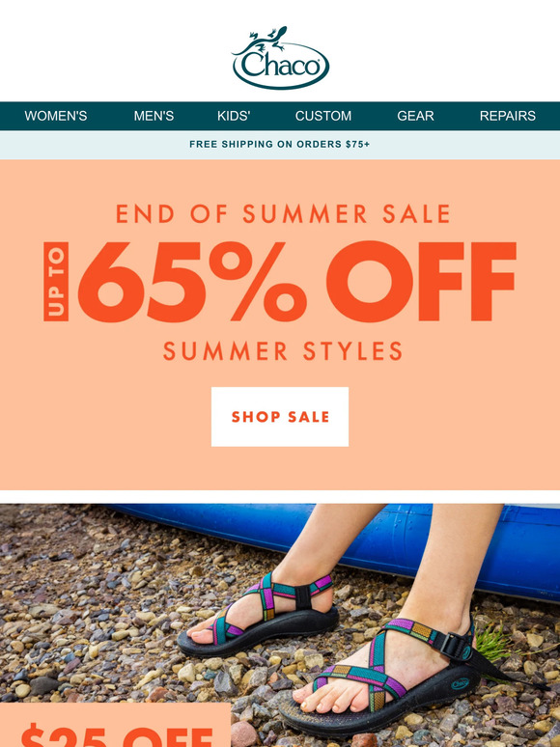Click the Chaco logo on sandal sole
560x747 pixels.
click(460, 684)
